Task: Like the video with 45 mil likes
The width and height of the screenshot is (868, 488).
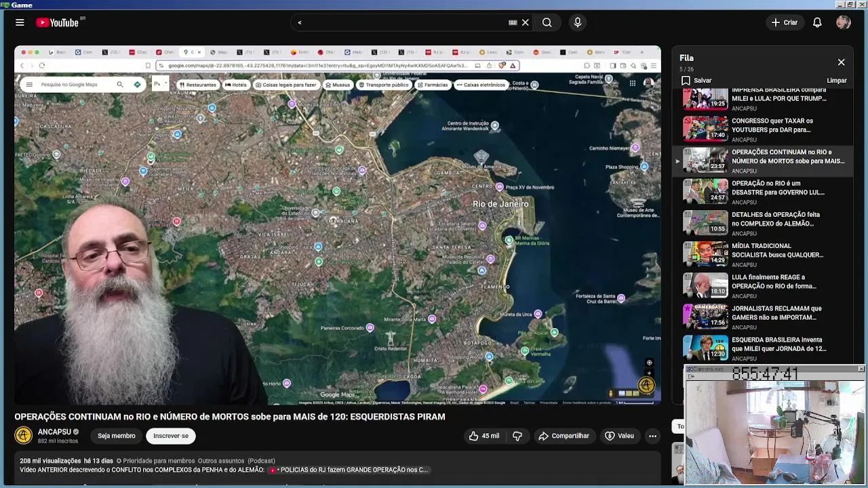Action: [484, 436]
